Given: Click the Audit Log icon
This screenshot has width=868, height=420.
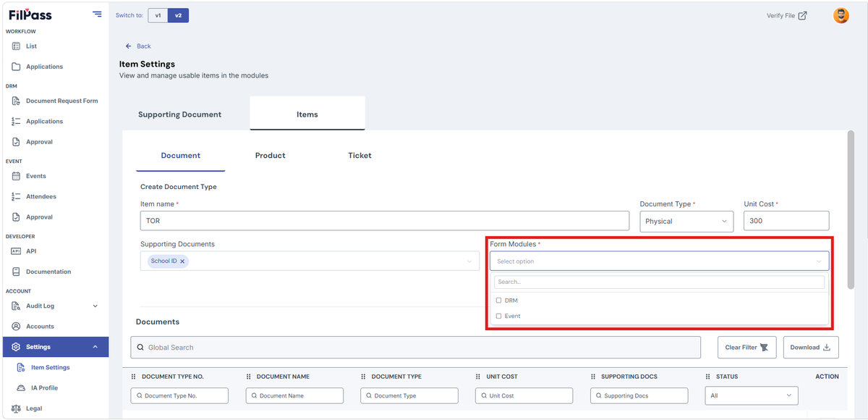Looking at the screenshot, I should pos(16,306).
